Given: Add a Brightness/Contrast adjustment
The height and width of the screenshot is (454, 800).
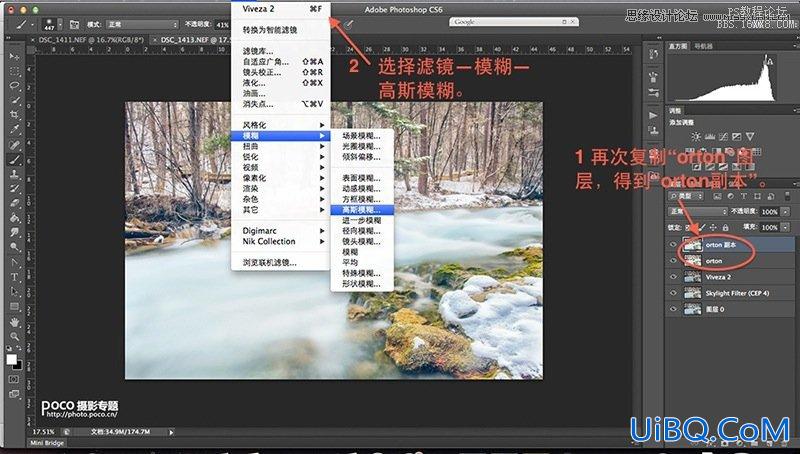Looking at the screenshot, I should pyautogui.click(x=696, y=137).
